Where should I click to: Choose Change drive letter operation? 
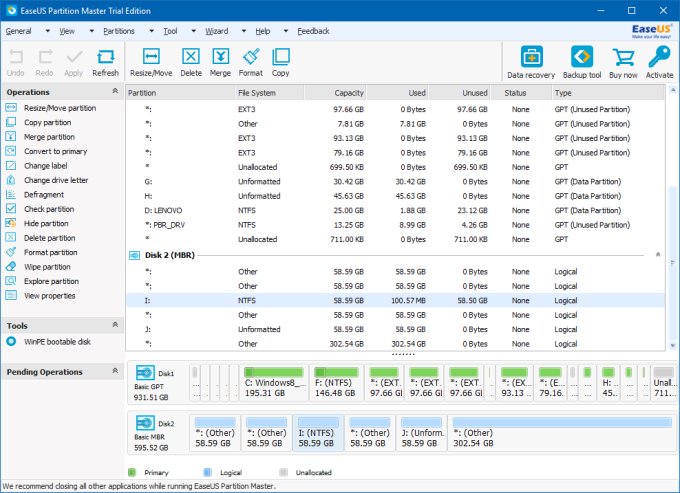(47, 180)
